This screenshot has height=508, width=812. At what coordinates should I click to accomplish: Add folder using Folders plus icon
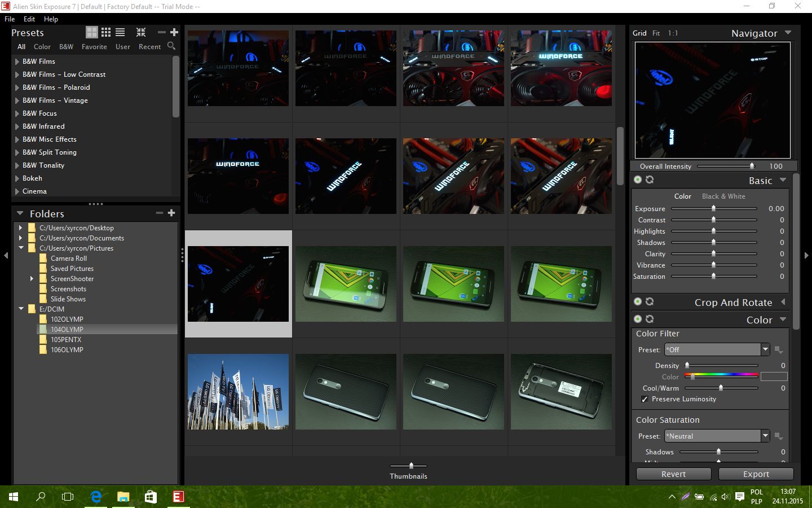pos(171,213)
